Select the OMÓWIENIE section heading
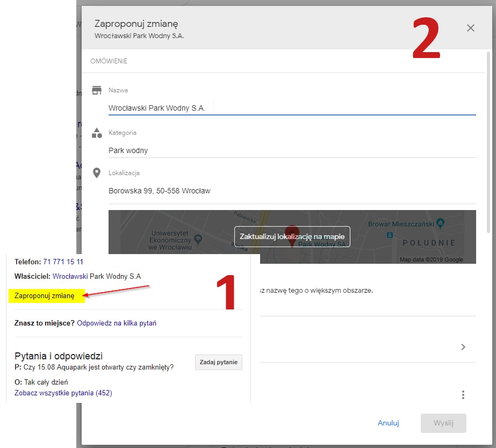The height and width of the screenshot is (448, 496). [x=109, y=61]
